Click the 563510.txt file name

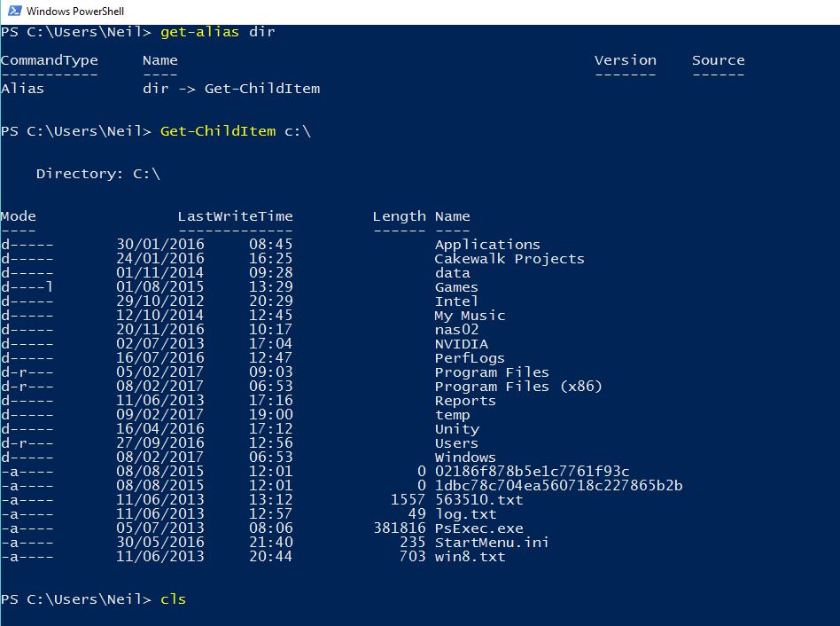coord(478,500)
